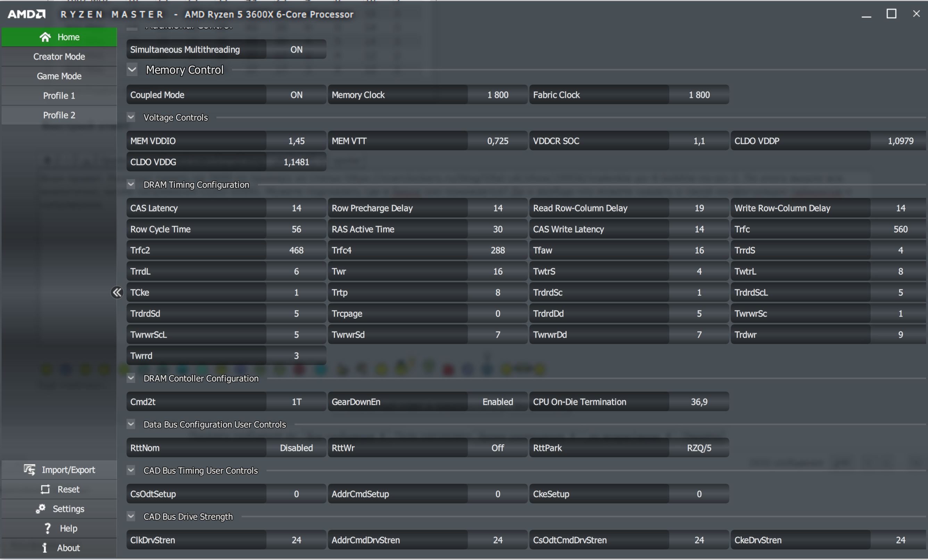Click the Home house icon
928x560 pixels.
45,37
